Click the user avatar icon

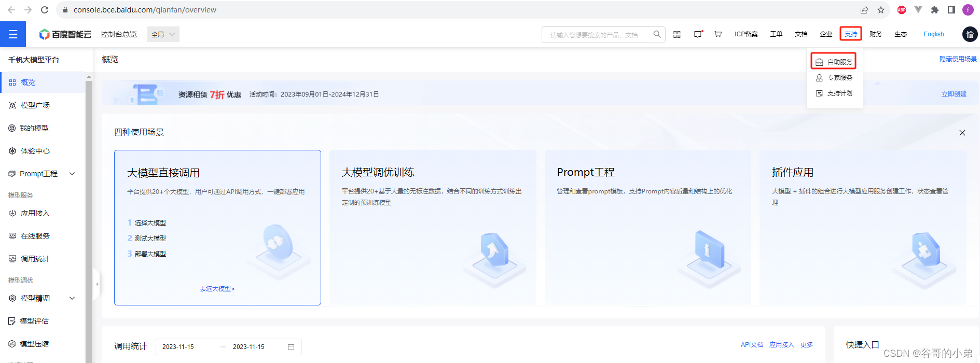970,34
